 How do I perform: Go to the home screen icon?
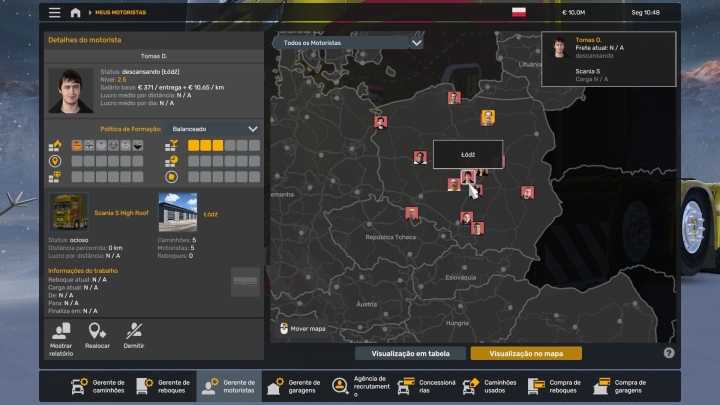click(75, 12)
